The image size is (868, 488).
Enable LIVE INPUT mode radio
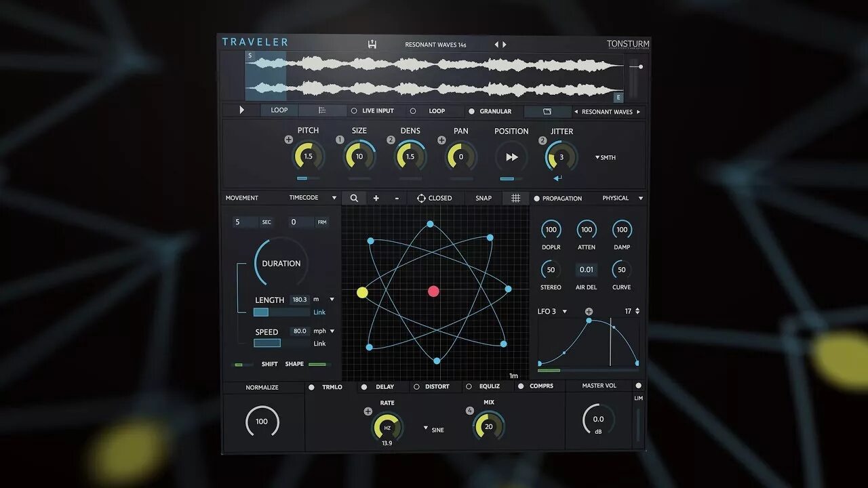(x=353, y=111)
